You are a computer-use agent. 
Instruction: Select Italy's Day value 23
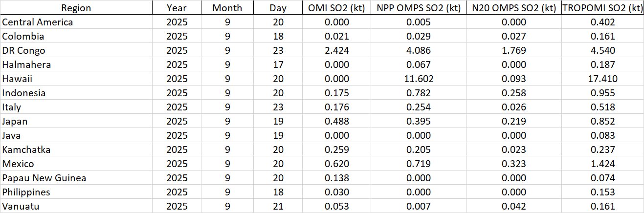pyautogui.click(x=278, y=107)
